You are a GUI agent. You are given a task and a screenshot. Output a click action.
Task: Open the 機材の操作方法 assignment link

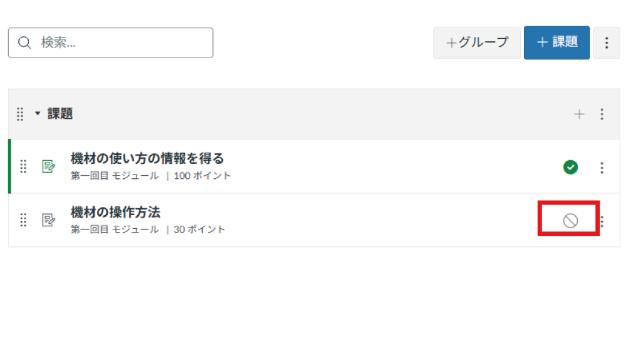pos(116,213)
